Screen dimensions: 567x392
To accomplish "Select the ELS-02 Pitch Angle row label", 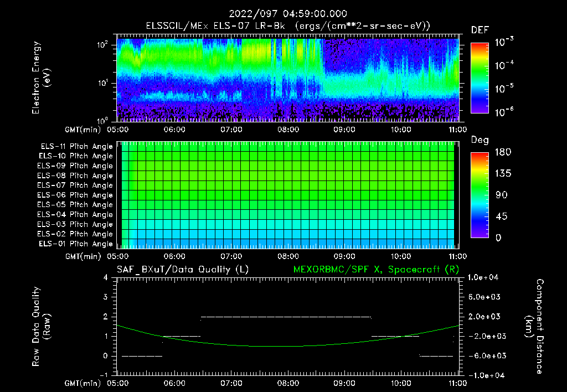I will tap(75, 234).
